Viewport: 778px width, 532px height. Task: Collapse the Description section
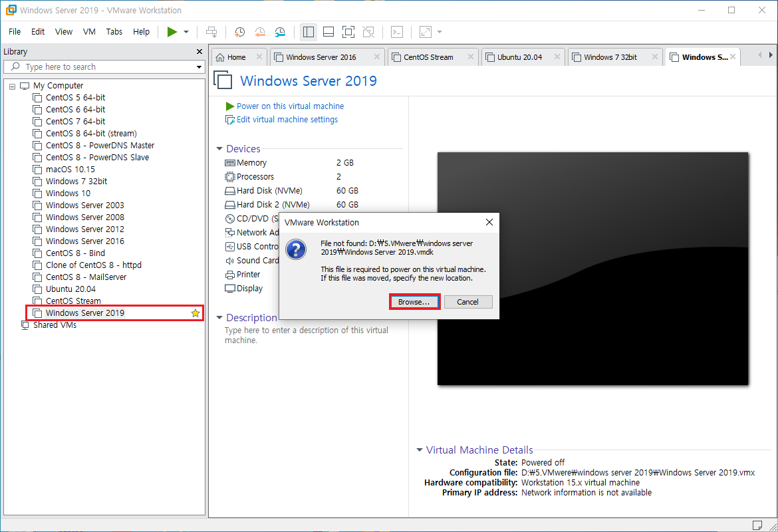coord(219,318)
